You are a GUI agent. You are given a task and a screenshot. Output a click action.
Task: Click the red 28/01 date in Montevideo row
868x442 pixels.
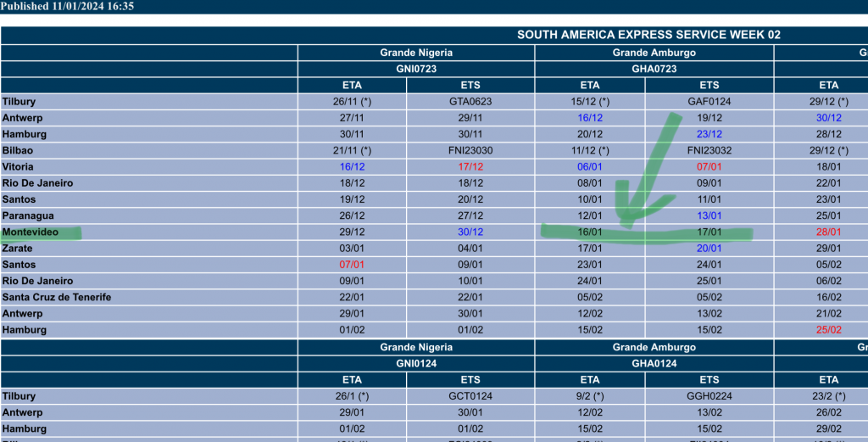point(828,232)
